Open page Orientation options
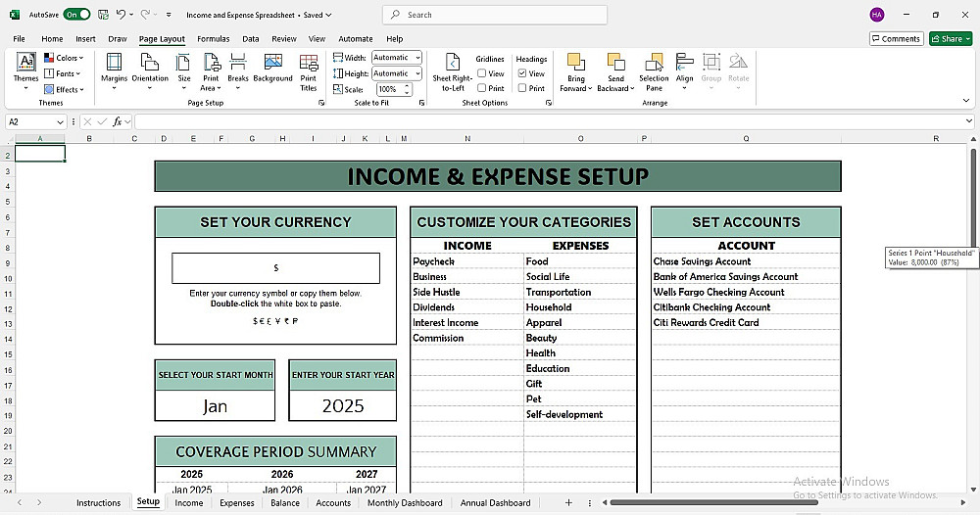The image size is (980, 515). click(x=150, y=71)
